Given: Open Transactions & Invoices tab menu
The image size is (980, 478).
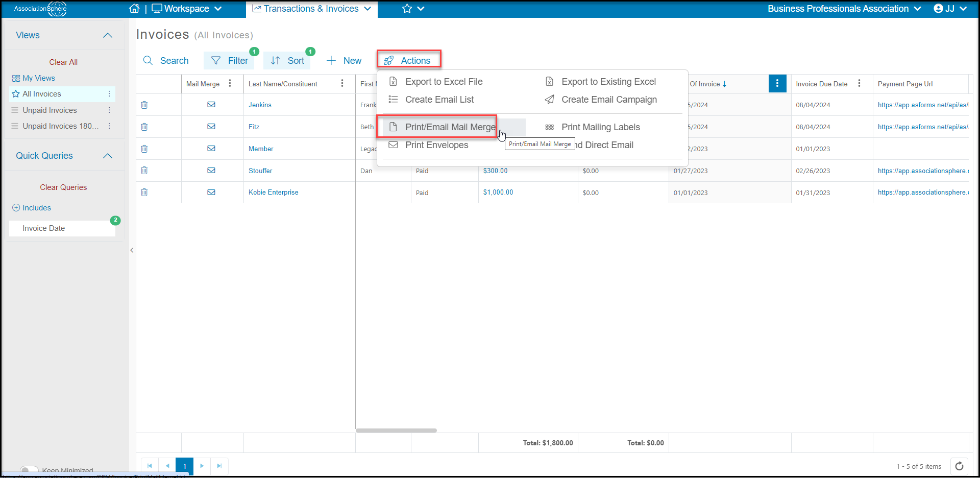Looking at the screenshot, I should 312,9.
